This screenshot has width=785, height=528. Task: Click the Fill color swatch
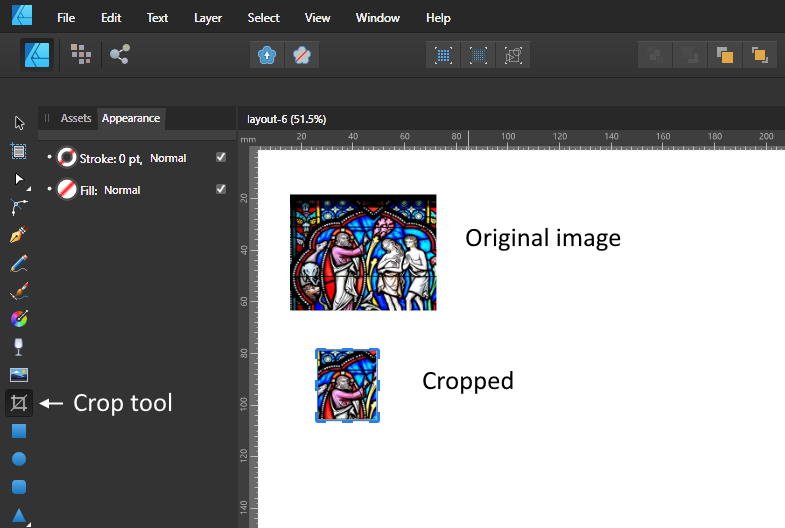click(x=67, y=189)
